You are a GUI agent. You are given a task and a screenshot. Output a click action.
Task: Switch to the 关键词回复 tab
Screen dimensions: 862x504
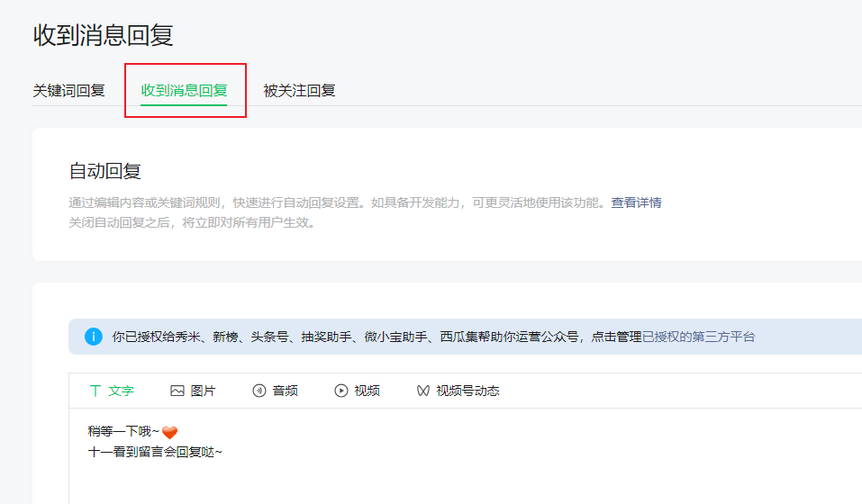click(x=68, y=91)
